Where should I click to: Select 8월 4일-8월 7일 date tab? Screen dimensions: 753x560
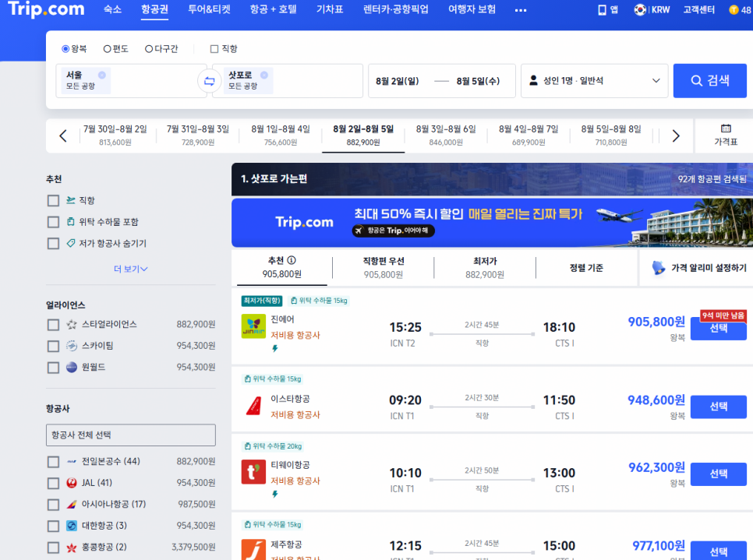tap(529, 136)
